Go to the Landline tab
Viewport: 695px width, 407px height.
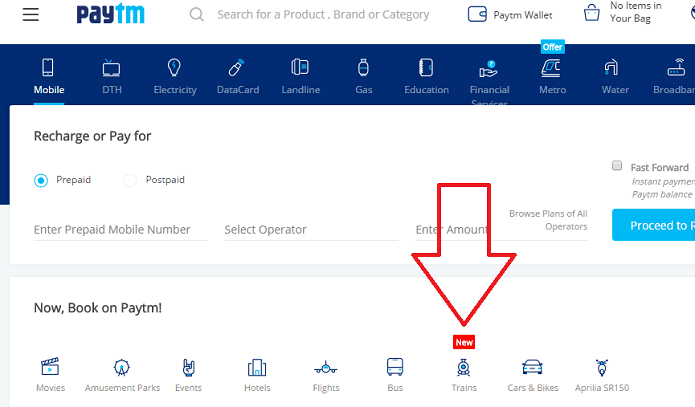pyautogui.click(x=301, y=76)
